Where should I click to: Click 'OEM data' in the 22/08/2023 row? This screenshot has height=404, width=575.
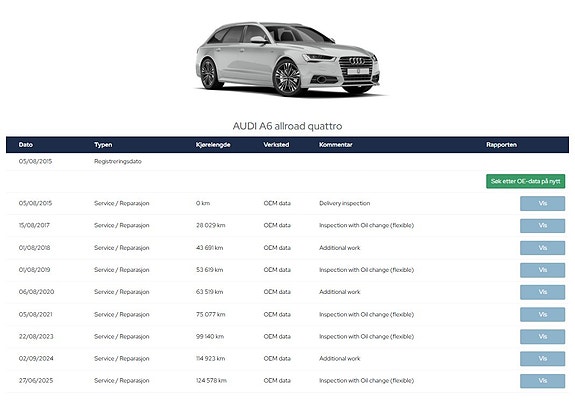pyautogui.click(x=277, y=337)
